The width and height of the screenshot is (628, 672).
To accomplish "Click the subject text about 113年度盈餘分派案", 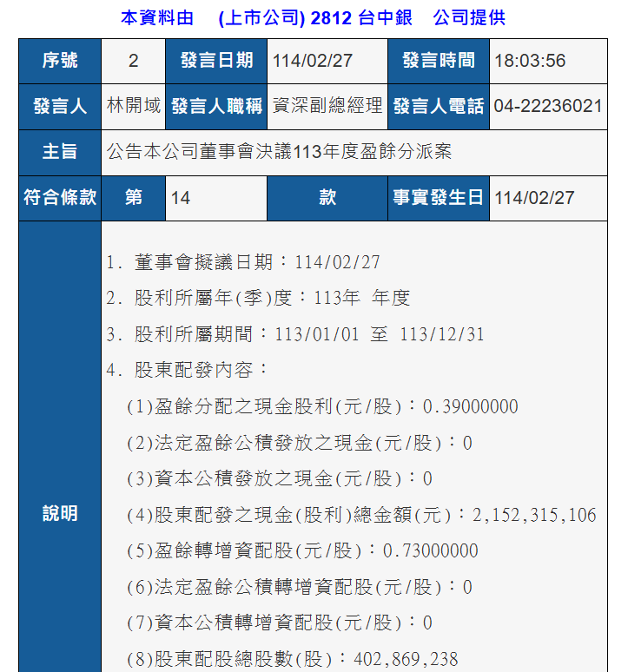I will point(279,151).
